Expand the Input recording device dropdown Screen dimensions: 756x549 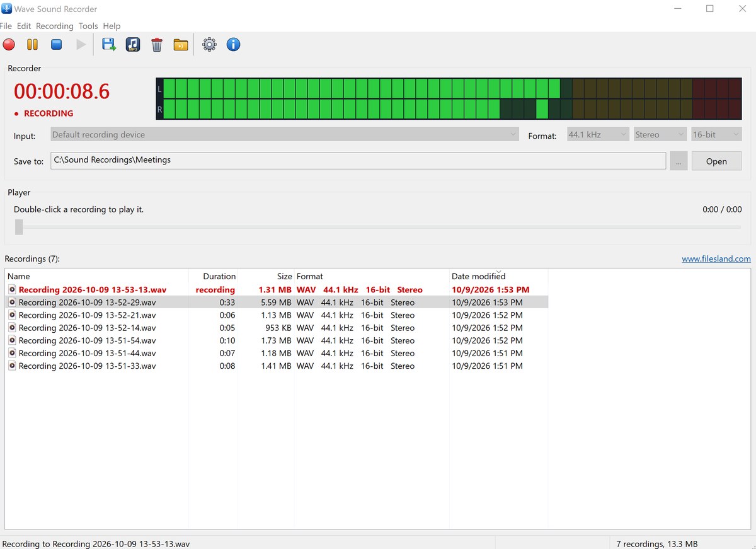tap(285, 134)
